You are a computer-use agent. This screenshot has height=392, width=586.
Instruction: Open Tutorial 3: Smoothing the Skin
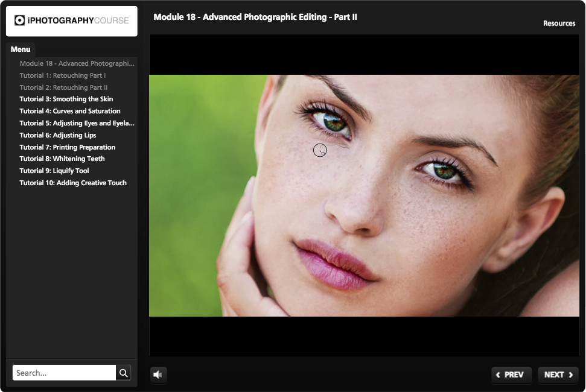coord(66,99)
